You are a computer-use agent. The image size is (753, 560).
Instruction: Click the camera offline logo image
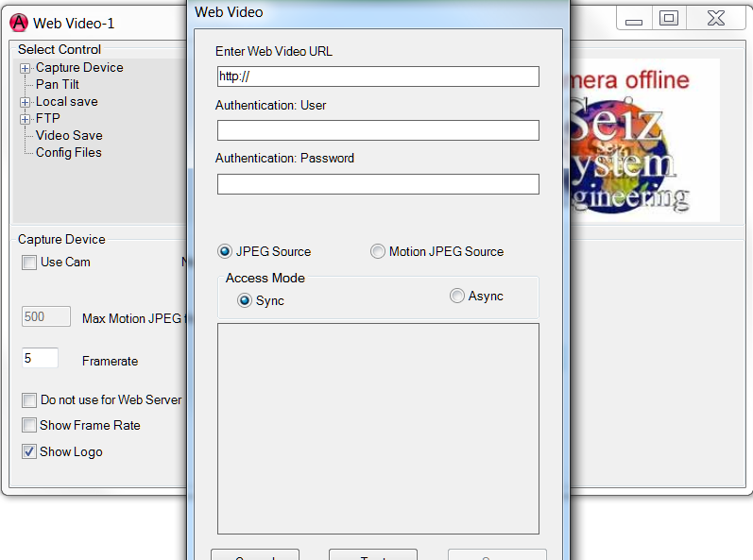644,140
